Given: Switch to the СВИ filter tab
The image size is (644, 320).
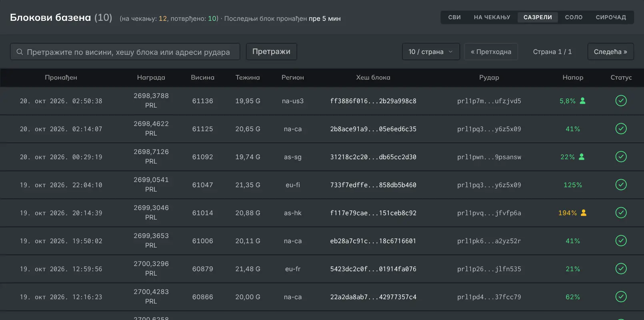Looking at the screenshot, I should coord(454,17).
